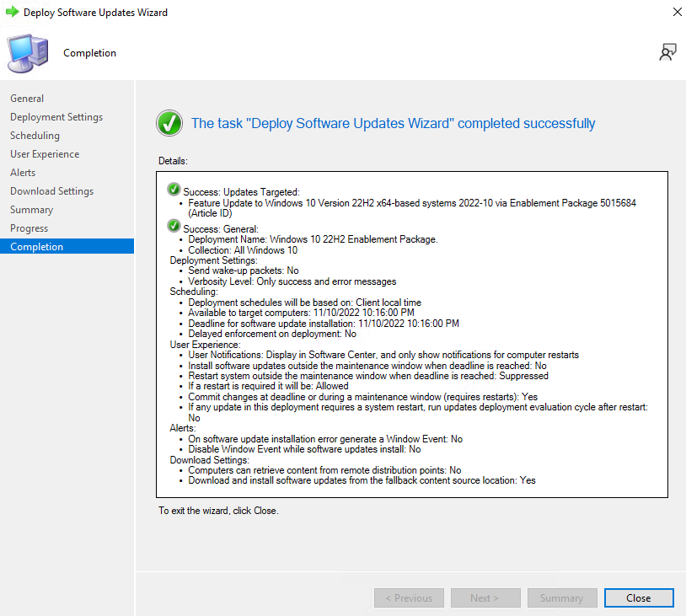Click the Deadline for software update installation line
Screen dimensions: 686x616
[x=324, y=324]
